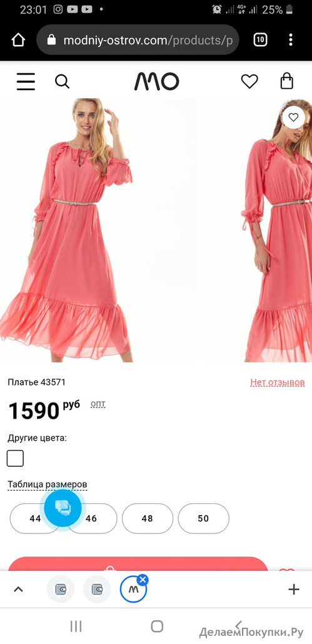Open Таблица размеров size chart
Image resolution: width=312 pixels, height=644 pixels.
point(48,484)
